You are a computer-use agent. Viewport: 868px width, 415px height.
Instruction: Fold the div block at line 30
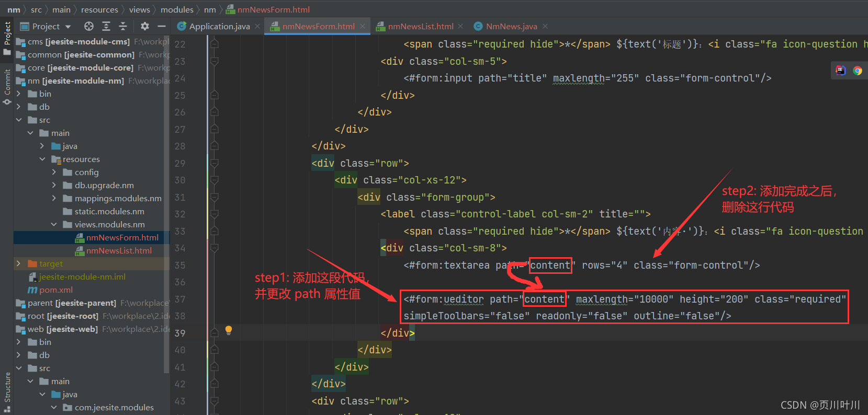[x=215, y=180]
